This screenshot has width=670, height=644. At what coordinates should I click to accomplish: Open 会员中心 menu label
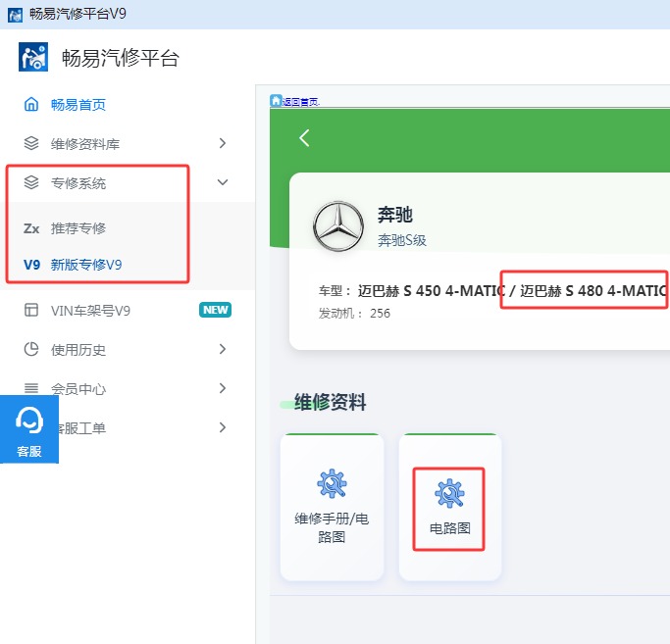click(x=78, y=389)
